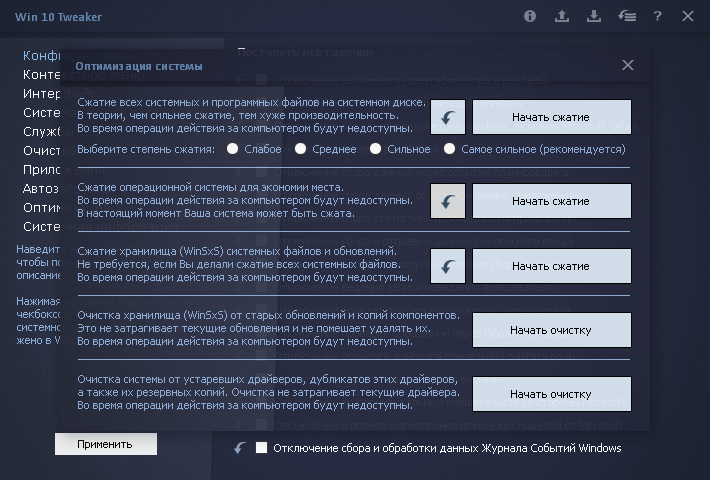Click the Win 10 Tweaker title text
The width and height of the screenshot is (710, 480).
[58, 17]
